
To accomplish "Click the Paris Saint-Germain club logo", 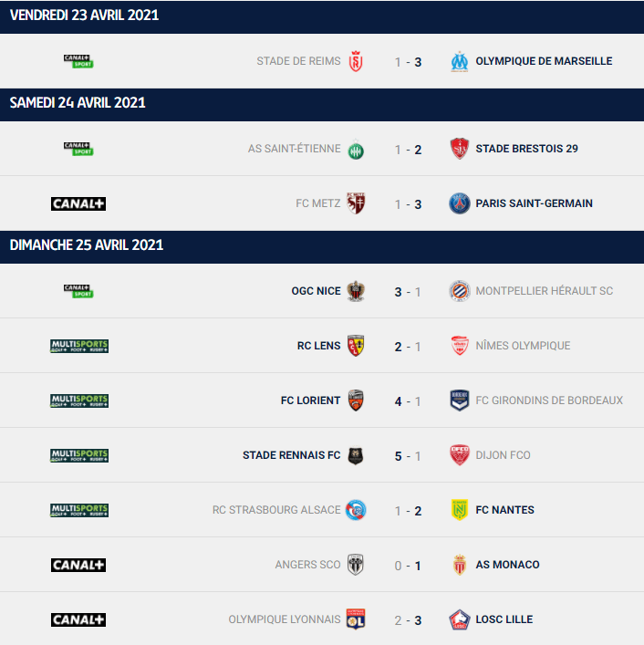I will pyautogui.click(x=459, y=203).
